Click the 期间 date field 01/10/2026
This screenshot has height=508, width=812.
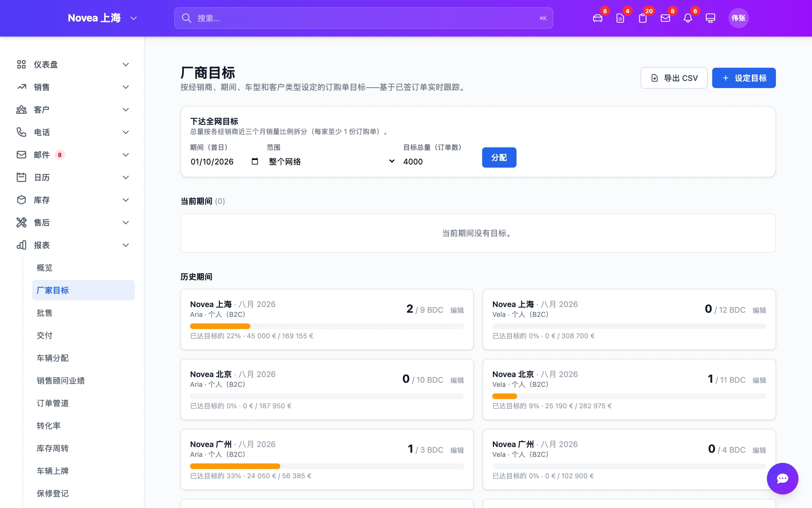click(x=225, y=161)
